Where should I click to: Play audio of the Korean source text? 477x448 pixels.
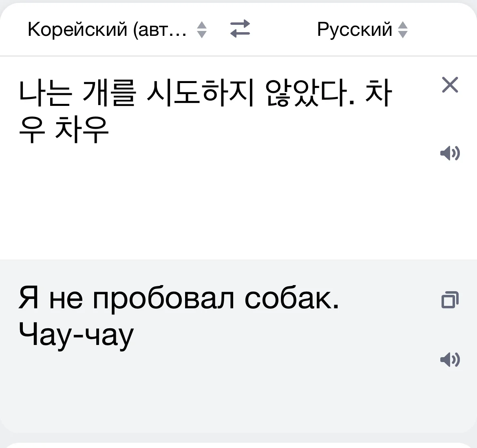[x=450, y=153]
